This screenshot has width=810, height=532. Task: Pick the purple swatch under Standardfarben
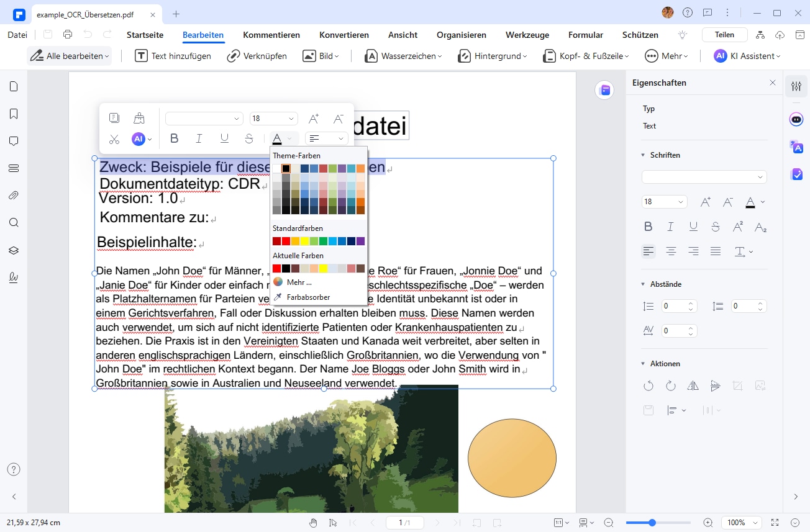pyautogui.click(x=361, y=241)
